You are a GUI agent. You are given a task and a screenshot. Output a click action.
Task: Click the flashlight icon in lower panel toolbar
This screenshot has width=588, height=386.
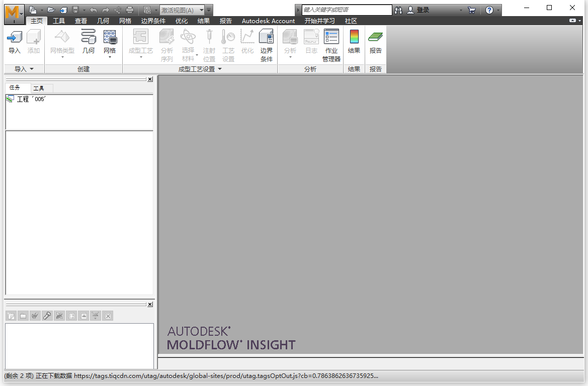point(47,316)
